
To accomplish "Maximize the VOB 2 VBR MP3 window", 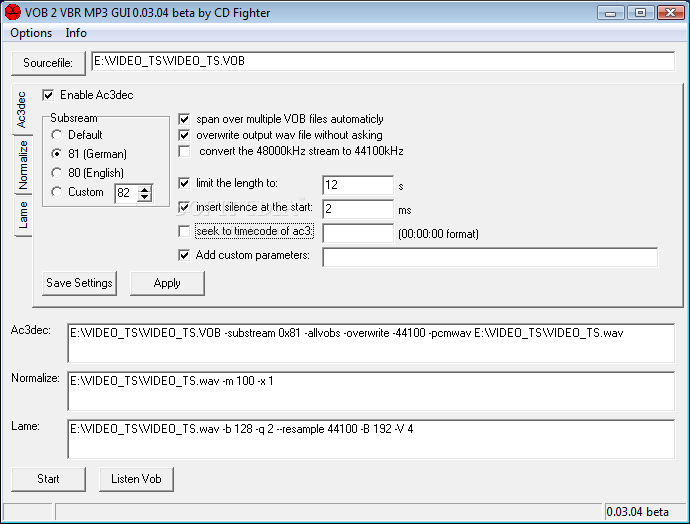I will pos(640,13).
